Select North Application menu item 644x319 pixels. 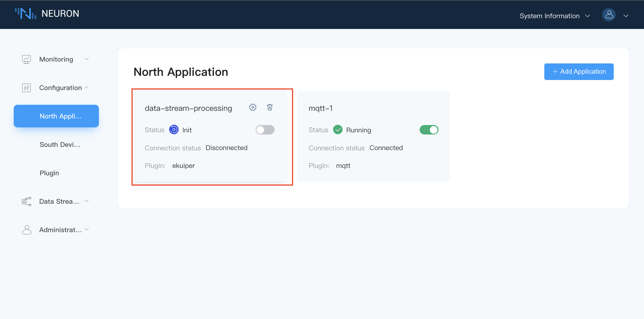tap(56, 116)
